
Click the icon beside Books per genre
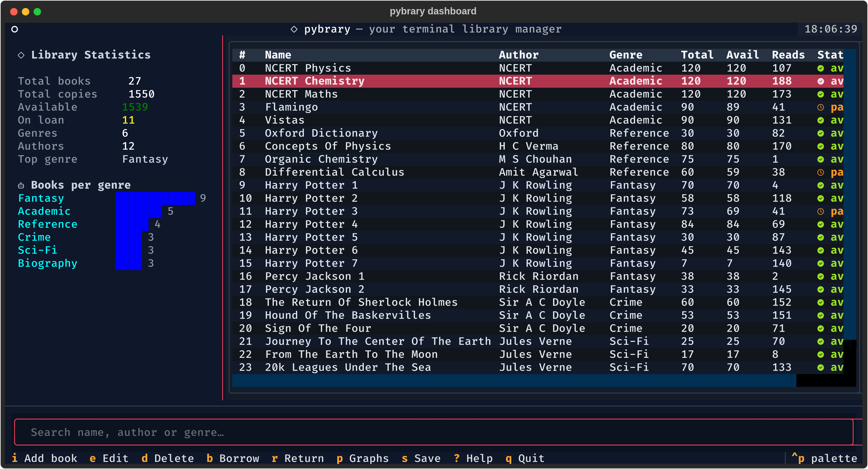[x=21, y=186]
